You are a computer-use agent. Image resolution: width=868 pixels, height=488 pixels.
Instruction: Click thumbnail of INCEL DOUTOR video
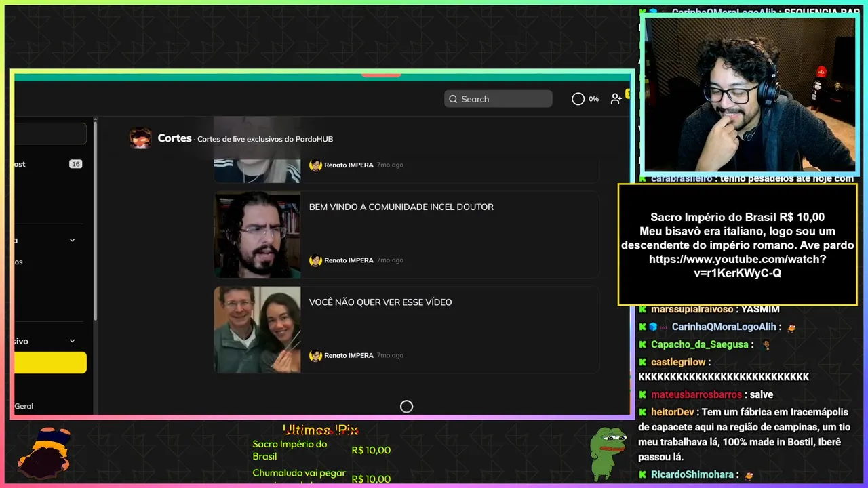pos(257,235)
